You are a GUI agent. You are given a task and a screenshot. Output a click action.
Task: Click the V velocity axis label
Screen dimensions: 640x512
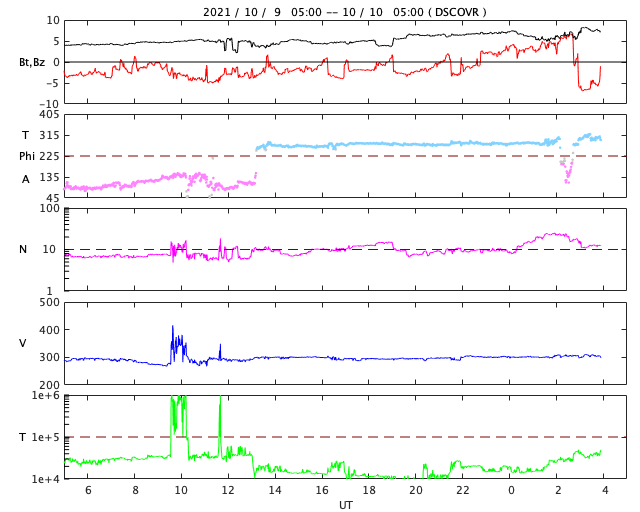point(22,343)
